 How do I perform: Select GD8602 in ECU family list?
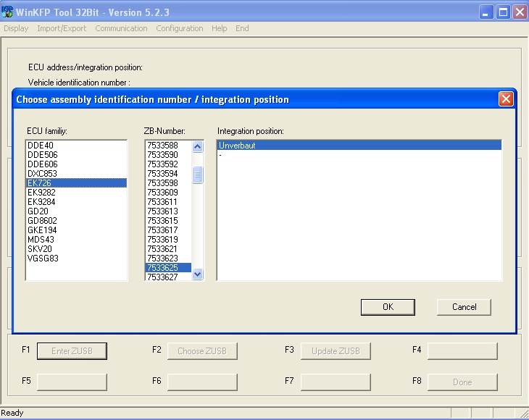(x=76, y=221)
